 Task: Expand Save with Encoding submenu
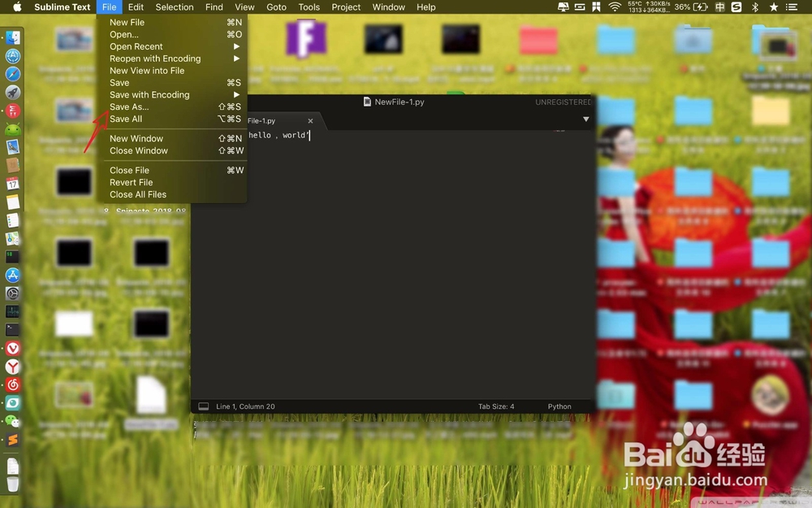coord(171,95)
